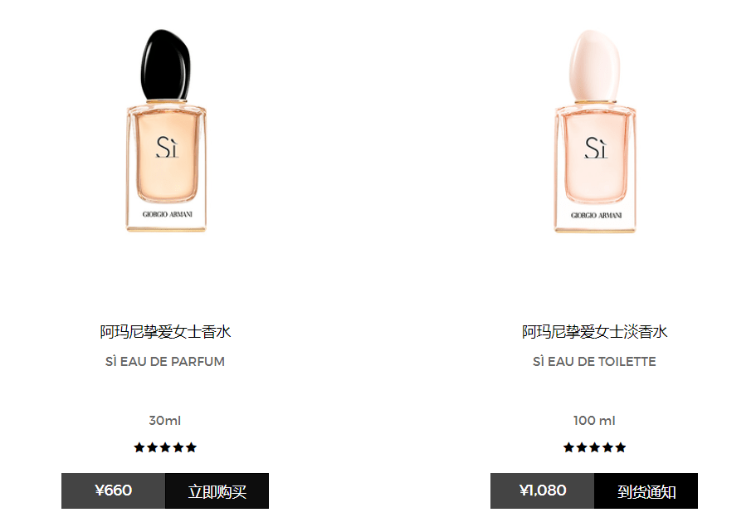Click the 到货通知 restock notification button
The image size is (756, 532).
[x=646, y=491]
